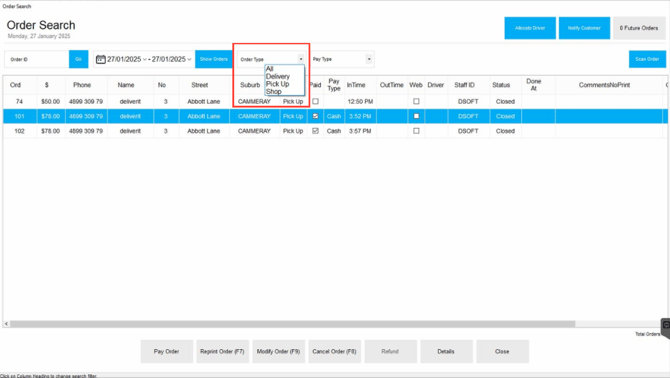The height and width of the screenshot is (378, 670).
Task: Select Pick Up in Order Type list
Action: coord(277,84)
